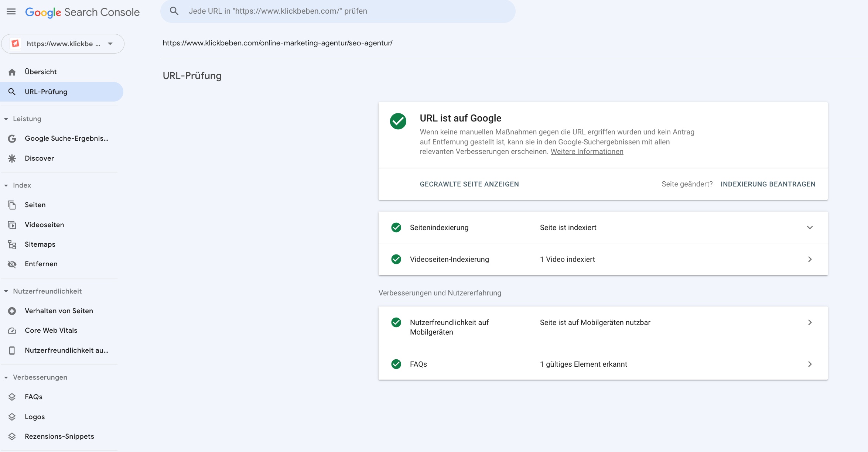Expand the Seitenindexierung row chevron
The image size is (868, 452).
[x=810, y=227]
